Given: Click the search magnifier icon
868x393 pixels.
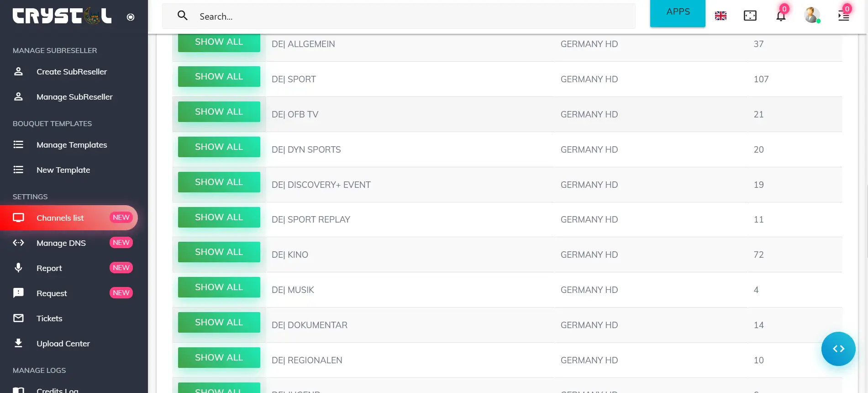Looking at the screenshot, I should 183,16.
